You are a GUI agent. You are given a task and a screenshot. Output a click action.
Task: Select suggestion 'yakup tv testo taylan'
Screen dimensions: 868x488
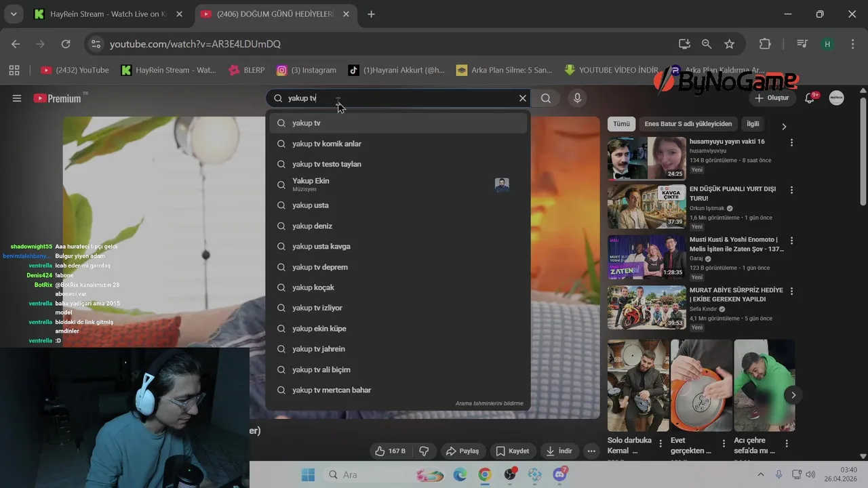pos(398,164)
